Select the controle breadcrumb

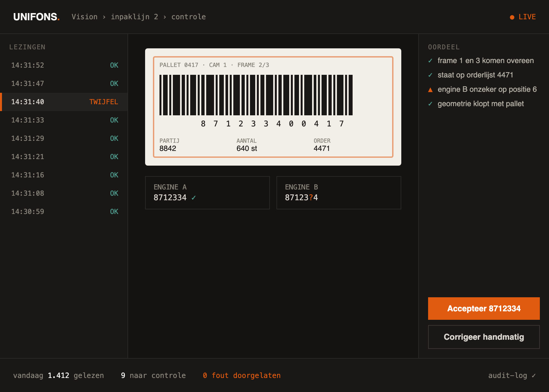189,17
